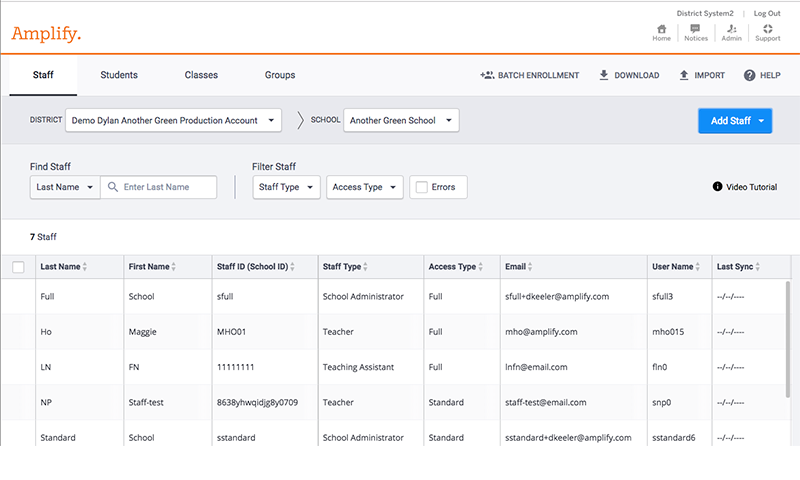Click the staff ID 8638yhwqidjg8y0709
This screenshot has width=800, height=480.
[257, 402]
